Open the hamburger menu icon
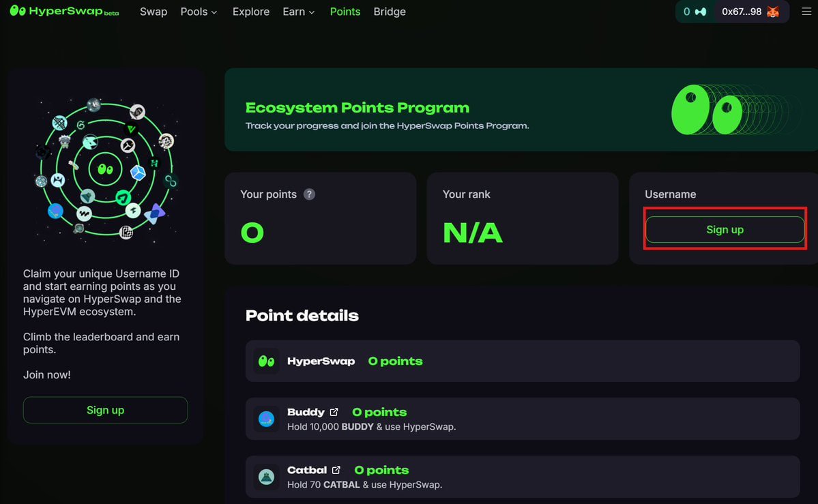Image resolution: width=818 pixels, height=504 pixels. tap(806, 12)
